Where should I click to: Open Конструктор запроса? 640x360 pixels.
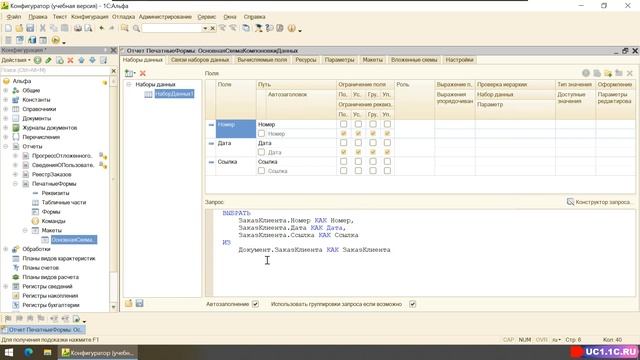tap(599, 202)
